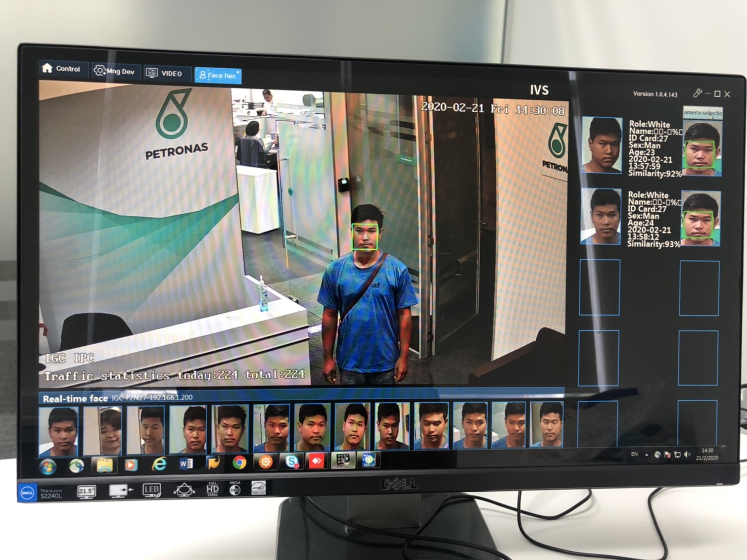Viewport: 747px width, 560px height.
Task: Open Microsoft Word from the taskbar
Action: click(x=186, y=463)
